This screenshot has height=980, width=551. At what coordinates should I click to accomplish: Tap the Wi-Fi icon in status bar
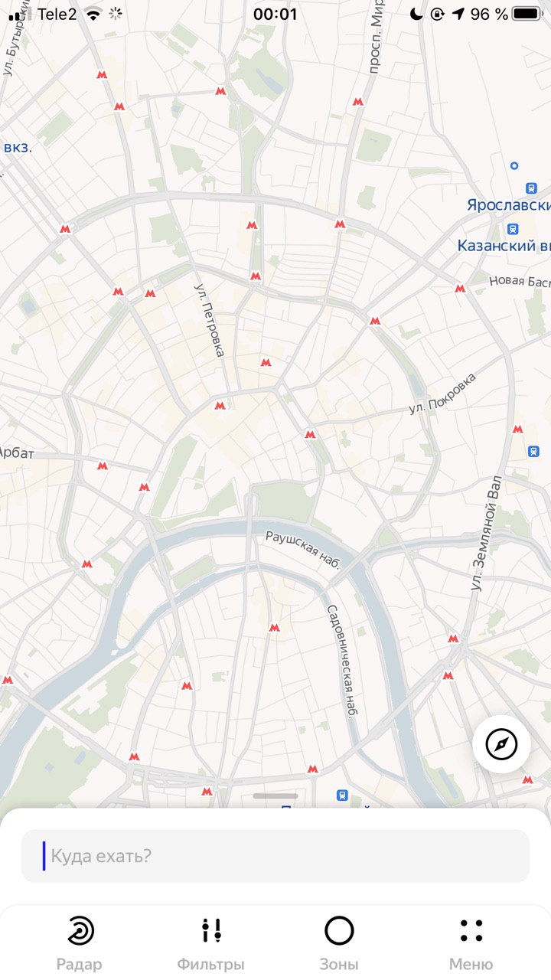coord(93,14)
